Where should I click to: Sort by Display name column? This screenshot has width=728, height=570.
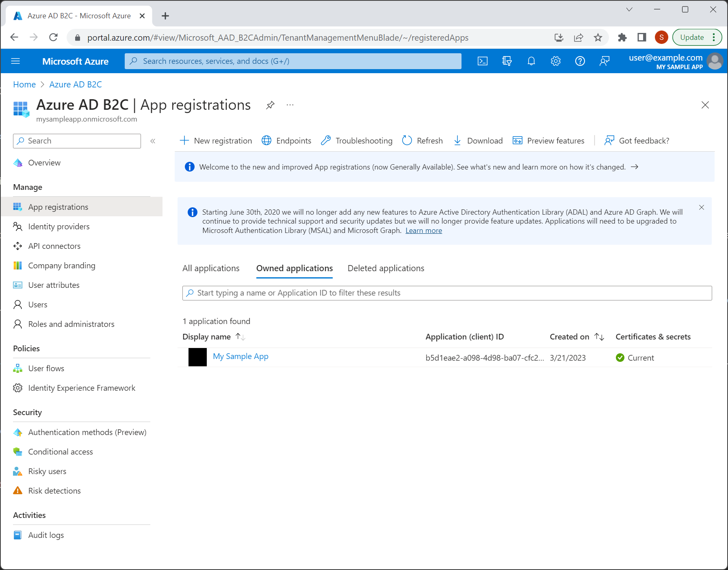(x=214, y=337)
